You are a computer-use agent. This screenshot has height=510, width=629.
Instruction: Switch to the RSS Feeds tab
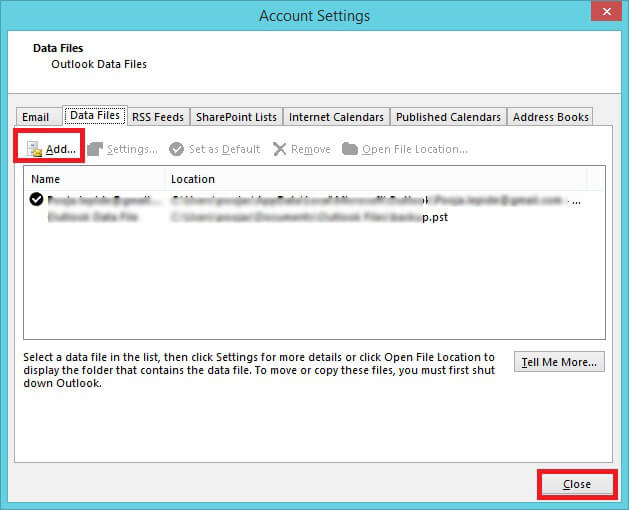(x=158, y=117)
